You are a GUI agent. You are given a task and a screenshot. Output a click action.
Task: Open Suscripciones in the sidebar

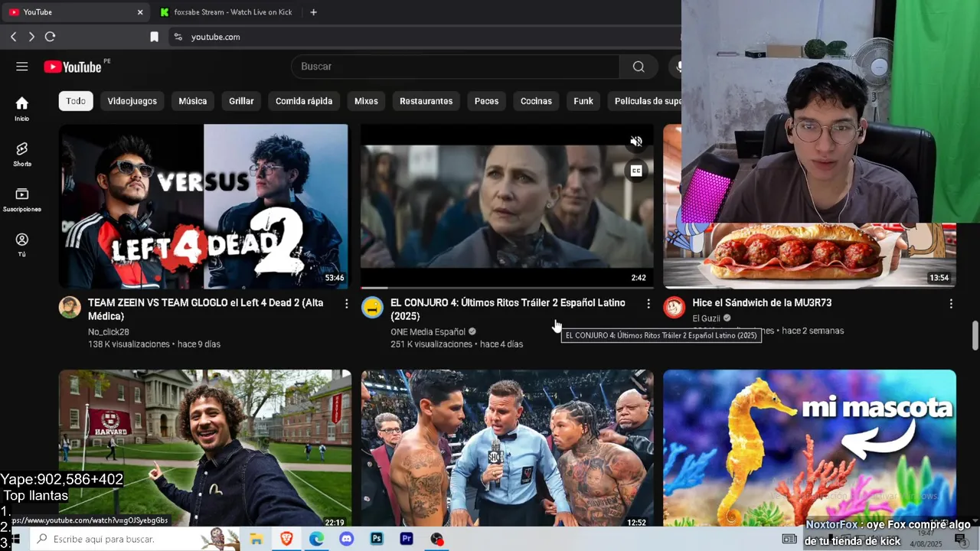coord(21,199)
